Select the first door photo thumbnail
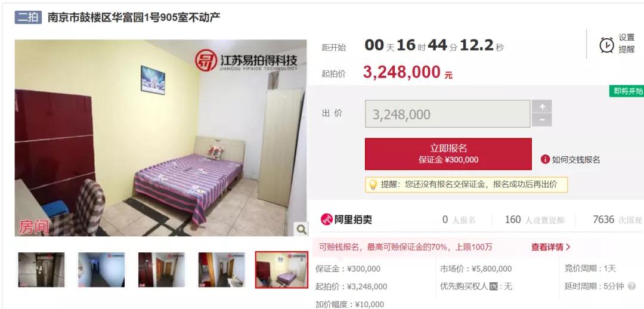The width and height of the screenshot is (644, 309). point(41,270)
